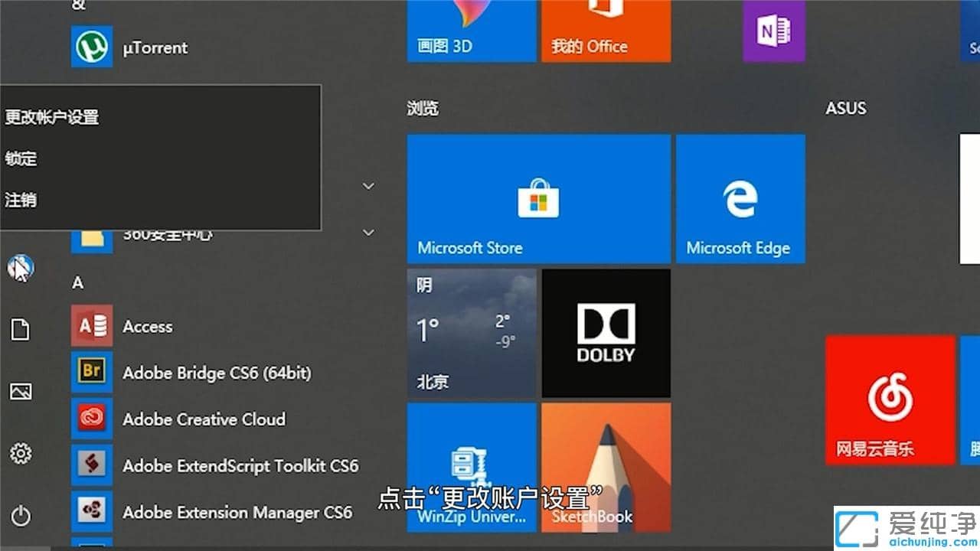Open the Settings gear in the sidebar
The image size is (980, 551).
click(19, 453)
